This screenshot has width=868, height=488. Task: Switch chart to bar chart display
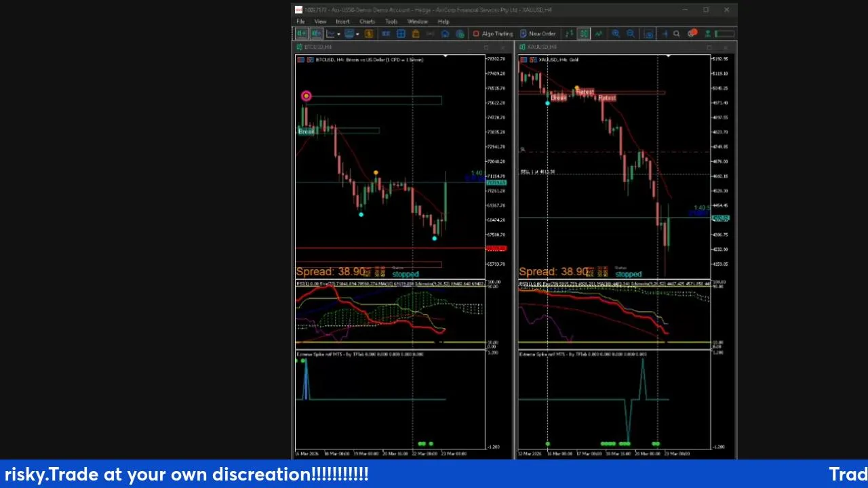(x=569, y=33)
